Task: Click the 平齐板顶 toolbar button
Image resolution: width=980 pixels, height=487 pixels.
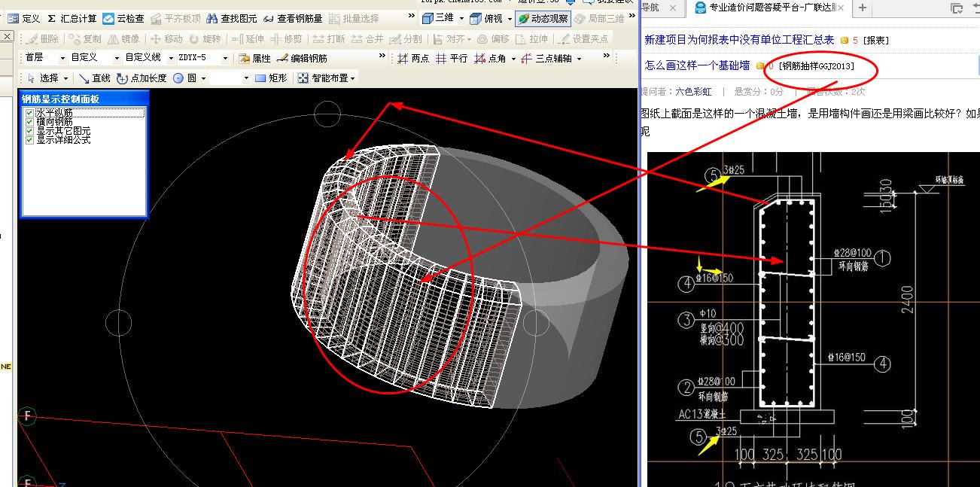Action: point(175,18)
